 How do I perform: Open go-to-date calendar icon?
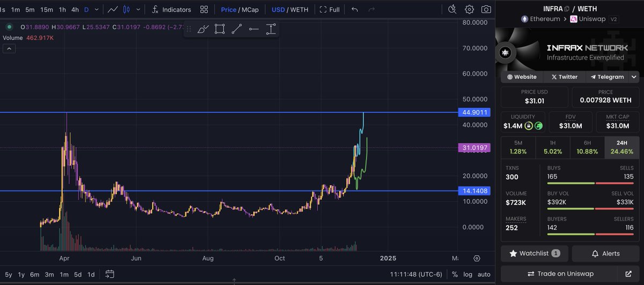[x=109, y=274]
